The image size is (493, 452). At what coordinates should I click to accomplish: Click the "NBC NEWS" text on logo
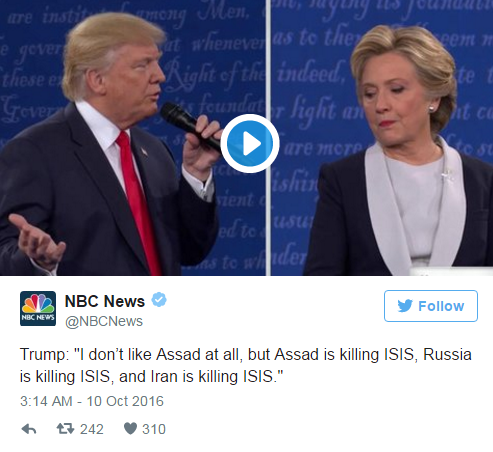point(38,317)
